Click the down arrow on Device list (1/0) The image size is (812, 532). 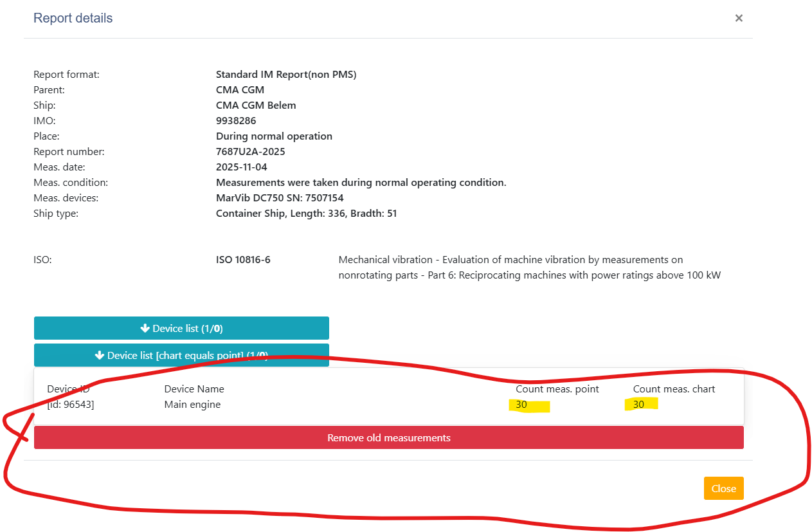click(x=145, y=328)
